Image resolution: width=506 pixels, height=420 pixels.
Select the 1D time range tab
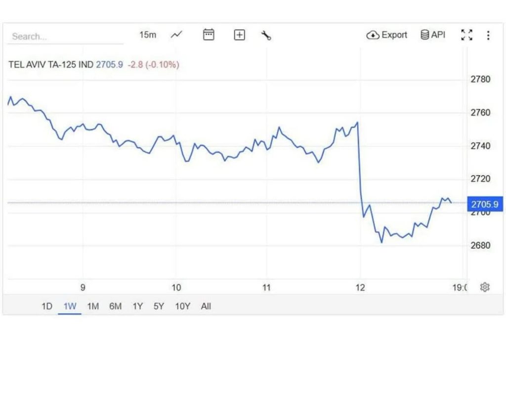click(x=46, y=306)
